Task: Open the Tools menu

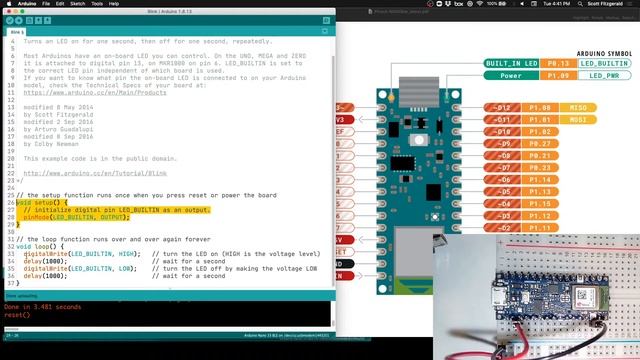Action: pyautogui.click(x=97, y=4)
